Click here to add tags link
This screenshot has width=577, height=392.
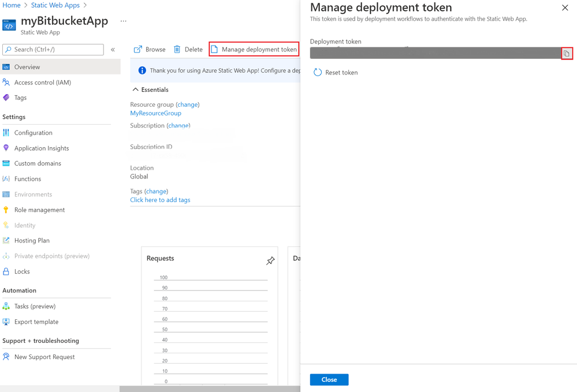point(160,200)
